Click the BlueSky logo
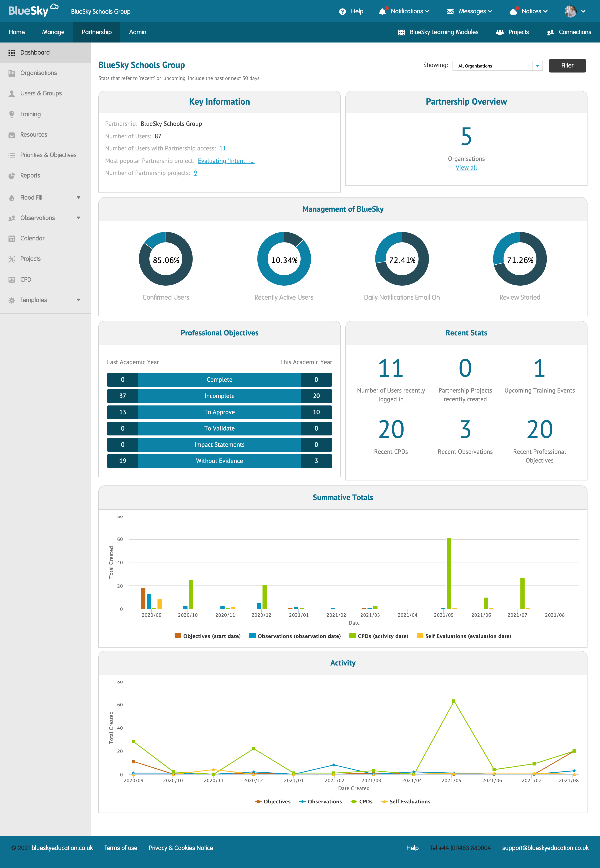The width and height of the screenshot is (600, 868). click(34, 11)
